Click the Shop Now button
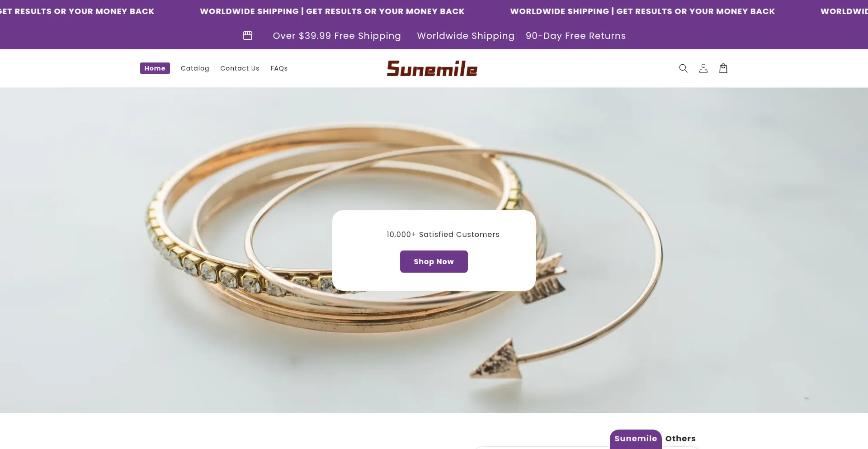 pyautogui.click(x=434, y=261)
